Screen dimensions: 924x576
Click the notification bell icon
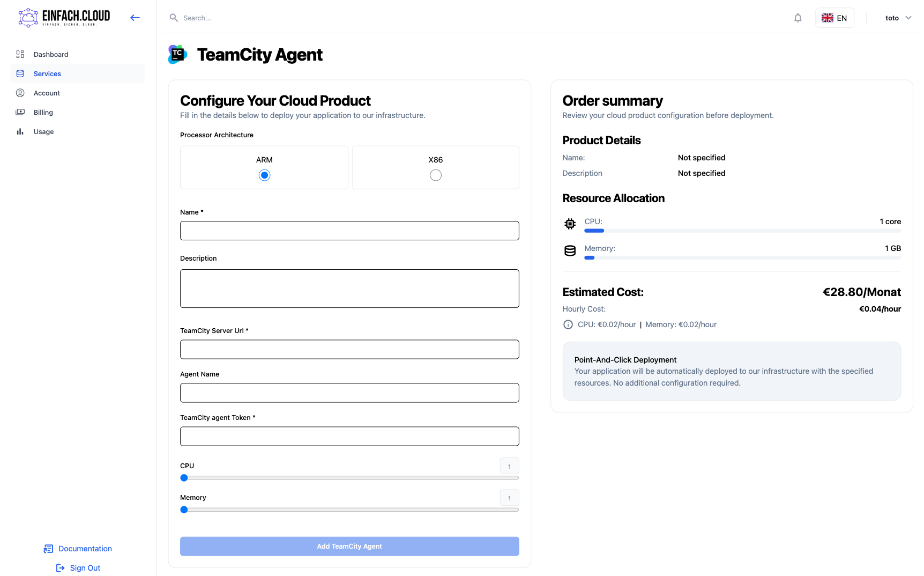(798, 18)
